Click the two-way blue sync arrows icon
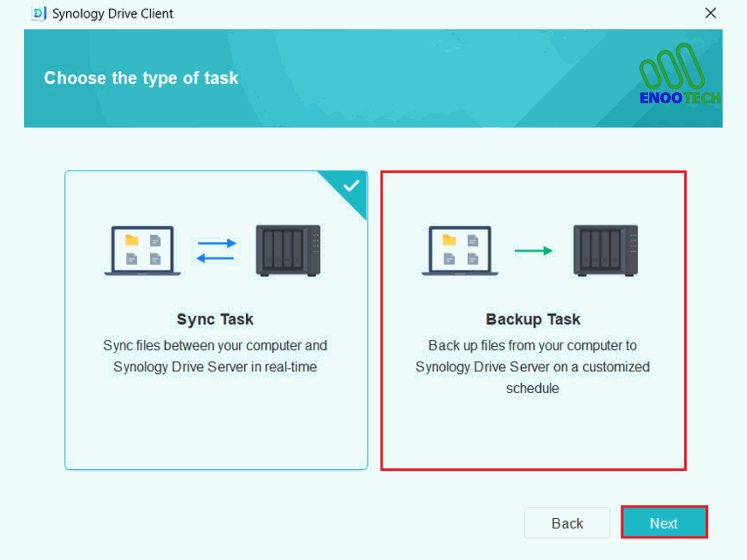 coord(216,251)
